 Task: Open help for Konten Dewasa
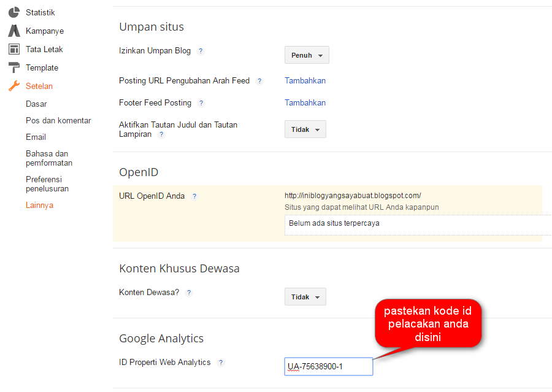(x=189, y=293)
